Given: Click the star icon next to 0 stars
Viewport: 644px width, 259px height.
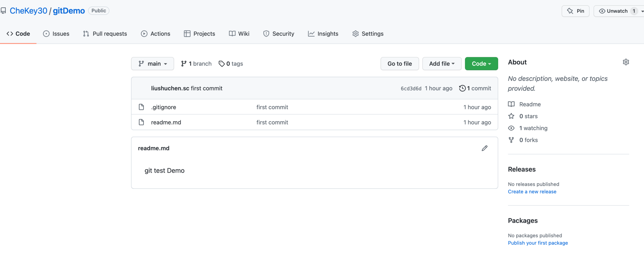Looking at the screenshot, I should [x=511, y=116].
